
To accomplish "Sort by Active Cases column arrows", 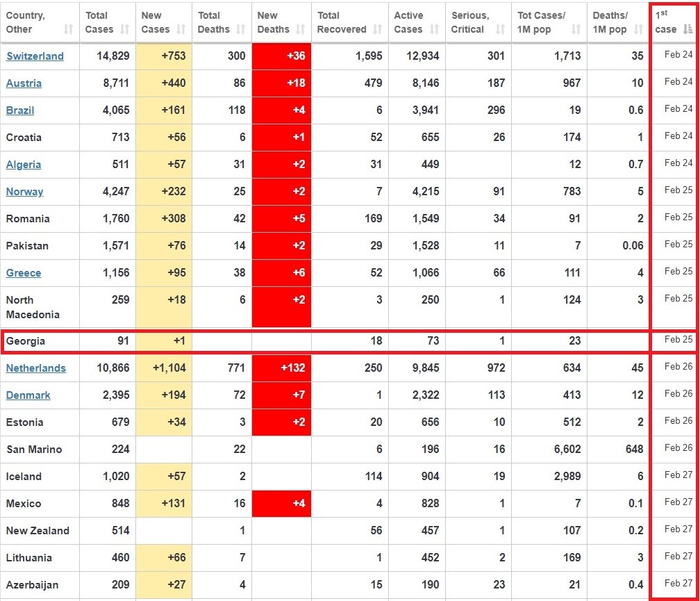I will pyautogui.click(x=435, y=29).
